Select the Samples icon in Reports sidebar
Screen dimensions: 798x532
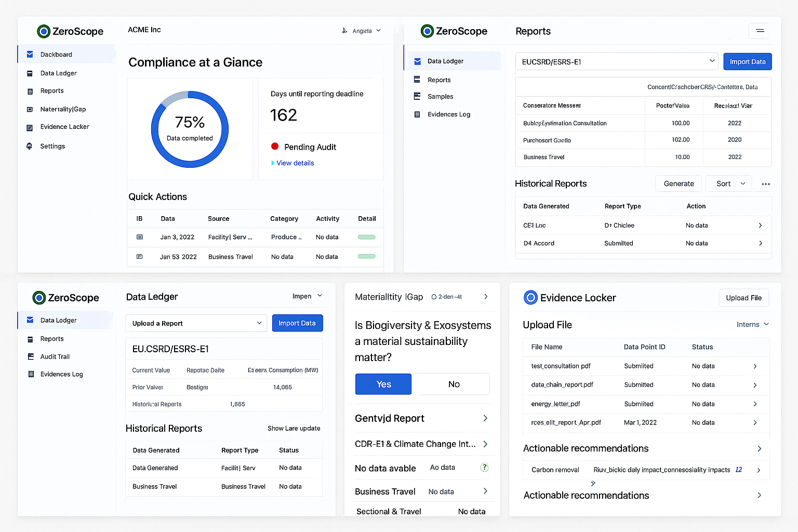[417, 96]
